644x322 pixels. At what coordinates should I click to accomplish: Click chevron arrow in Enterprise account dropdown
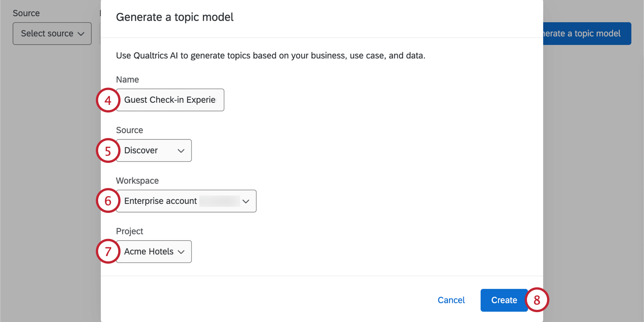246,201
